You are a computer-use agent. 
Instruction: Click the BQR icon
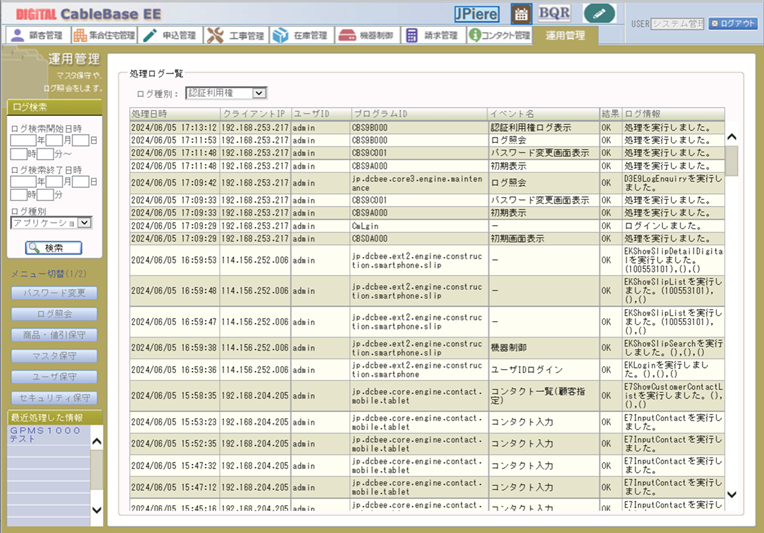tap(554, 14)
